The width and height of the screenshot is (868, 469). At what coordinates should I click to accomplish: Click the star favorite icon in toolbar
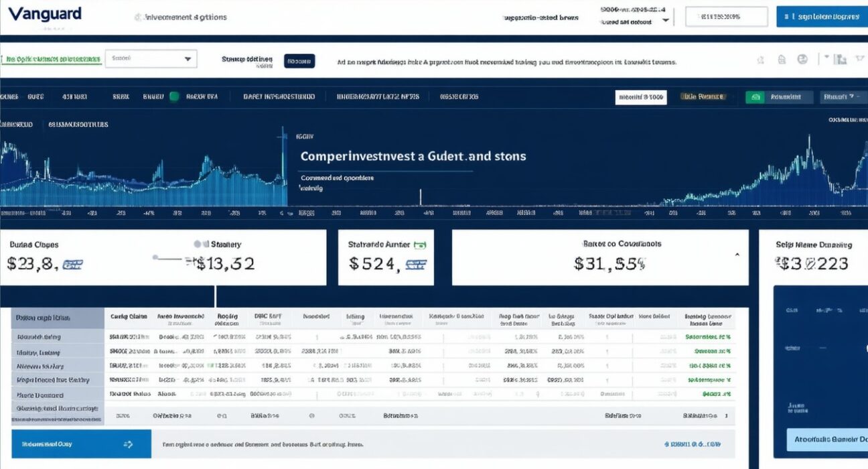click(x=760, y=60)
